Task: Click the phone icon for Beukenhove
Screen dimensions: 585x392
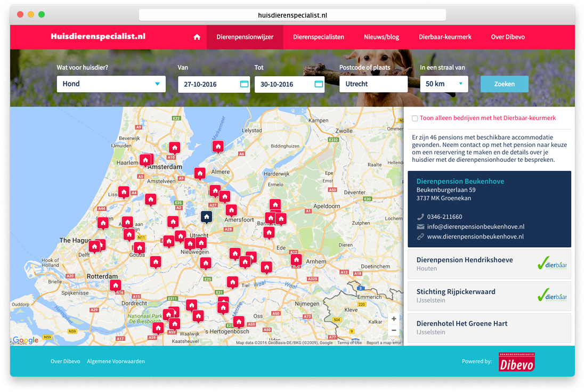Action: click(420, 217)
